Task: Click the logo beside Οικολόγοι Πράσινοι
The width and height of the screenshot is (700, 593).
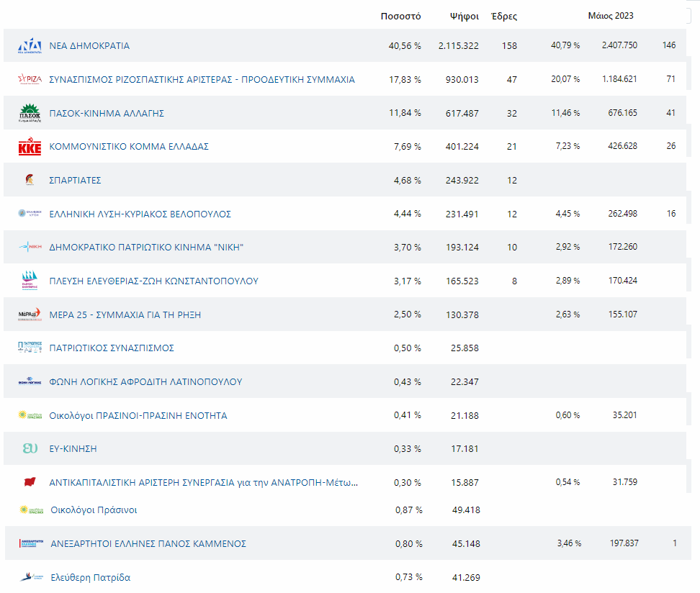Action: (x=31, y=510)
